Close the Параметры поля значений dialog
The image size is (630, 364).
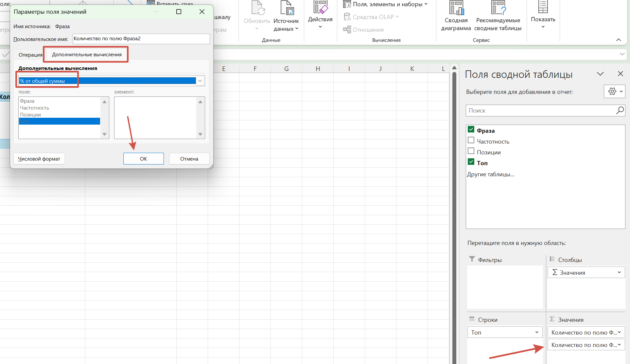pos(202,12)
